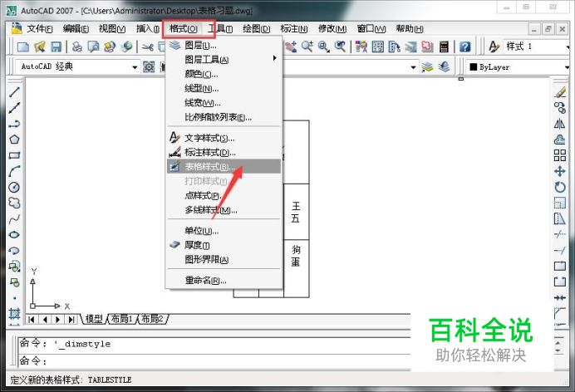This screenshot has height=392, width=575.
Task: Choose 点样式 menu entry
Action: click(224, 196)
